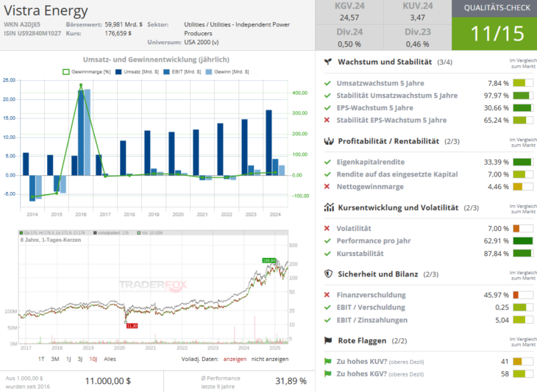
Task: Open the Eigenkapitalrendite metric
Action: 371,162
